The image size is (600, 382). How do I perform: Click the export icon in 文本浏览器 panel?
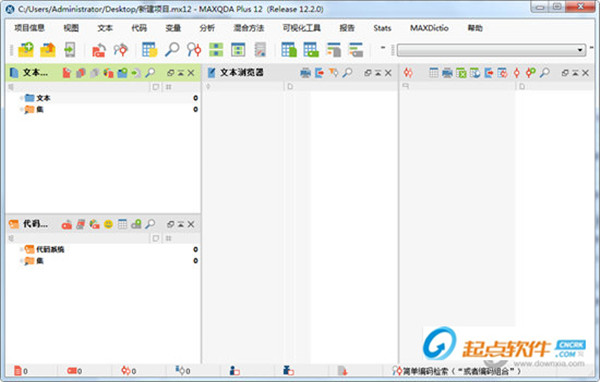tap(320, 73)
